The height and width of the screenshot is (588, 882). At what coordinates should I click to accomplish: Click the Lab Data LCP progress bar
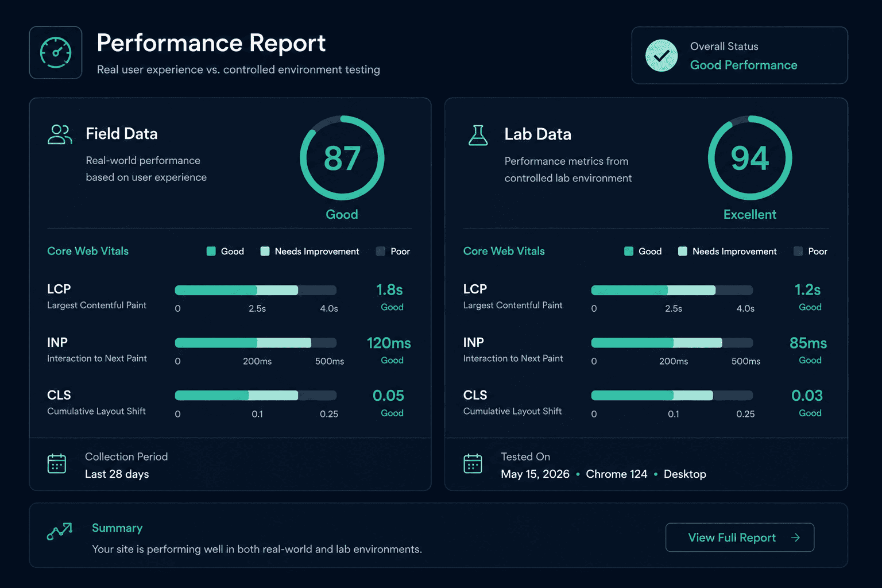pyautogui.click(x=672, y=290)
